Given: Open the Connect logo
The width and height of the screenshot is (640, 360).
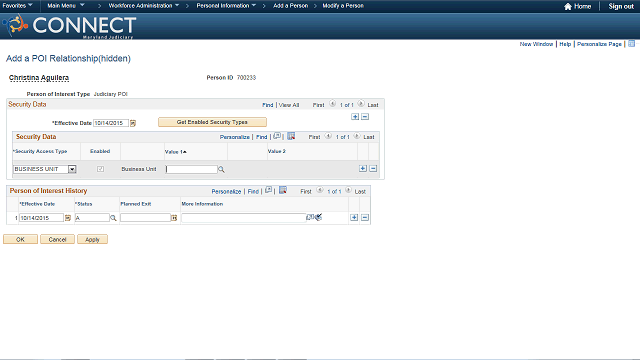Looking at the screenshot, I should tap(69, 26).
